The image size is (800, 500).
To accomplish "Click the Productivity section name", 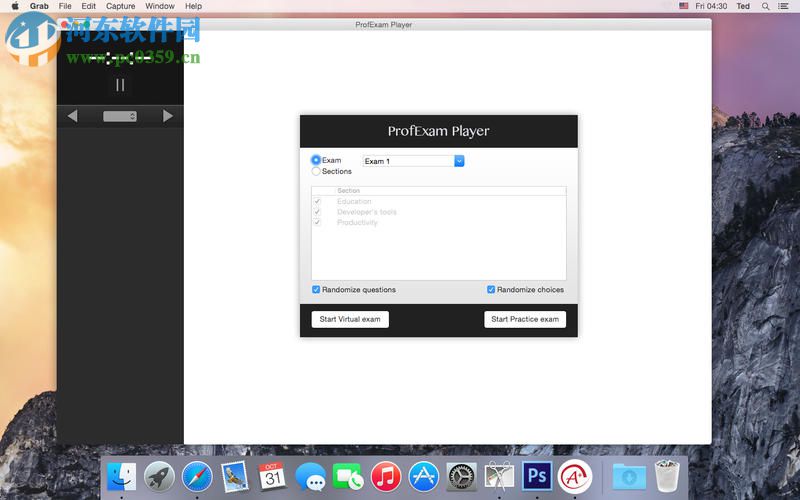I will coord(357,222).
